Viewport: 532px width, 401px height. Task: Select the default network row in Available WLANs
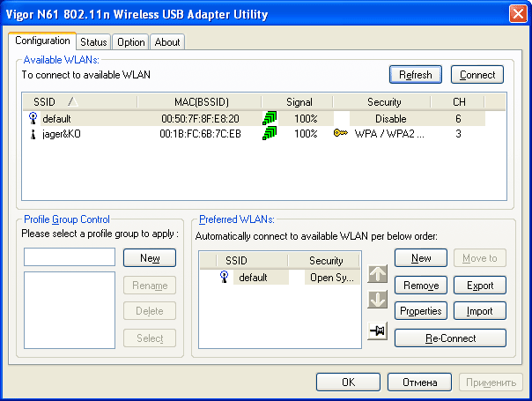pyautogui.click(x=255, y=118)
